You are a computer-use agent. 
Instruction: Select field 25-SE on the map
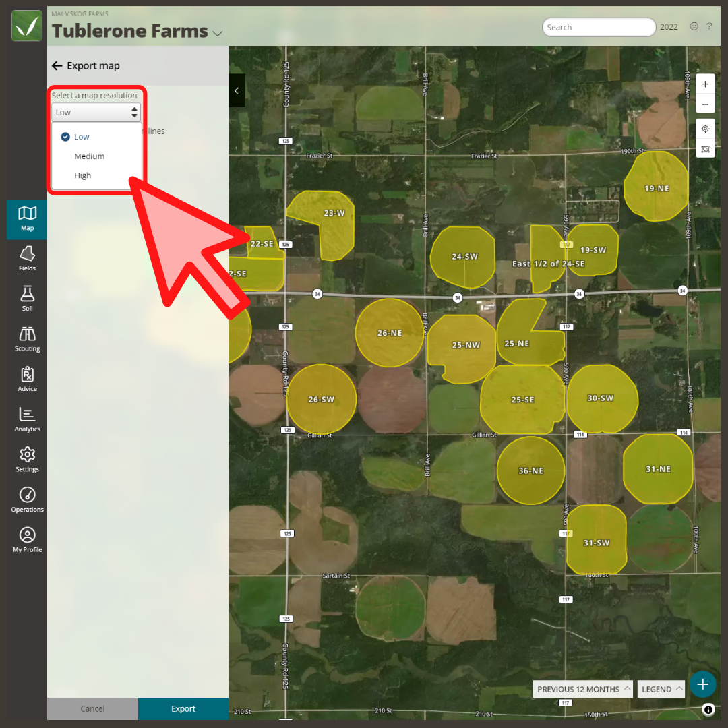point(522,400)
